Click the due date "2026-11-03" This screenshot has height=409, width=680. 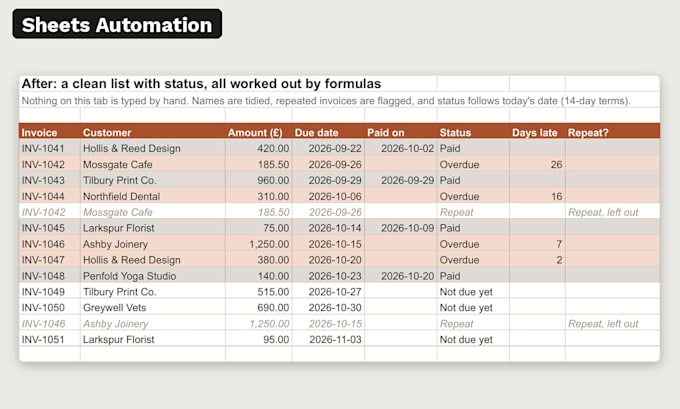(x=335, y=340)
